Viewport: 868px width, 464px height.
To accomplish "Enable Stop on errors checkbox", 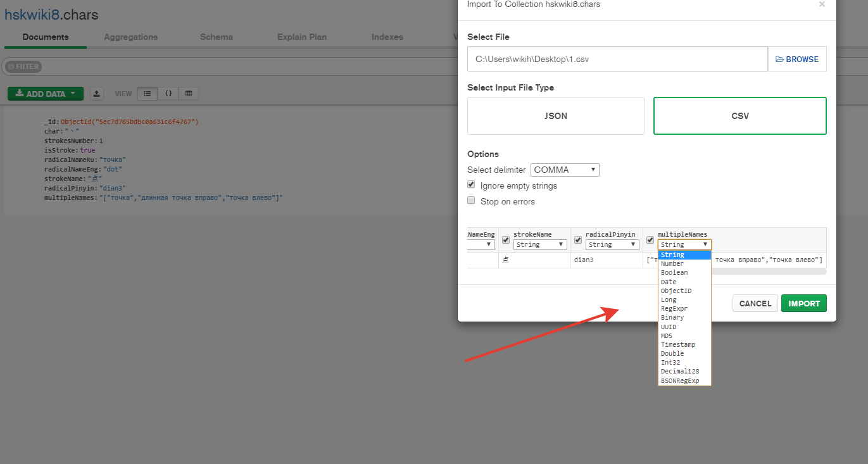I will 471,201.
